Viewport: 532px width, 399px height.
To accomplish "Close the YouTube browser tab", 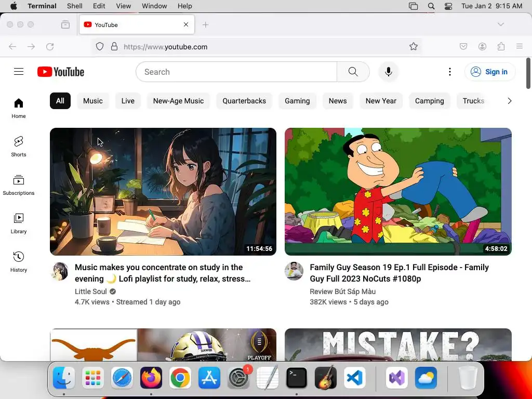I will (x=186, y=24).
